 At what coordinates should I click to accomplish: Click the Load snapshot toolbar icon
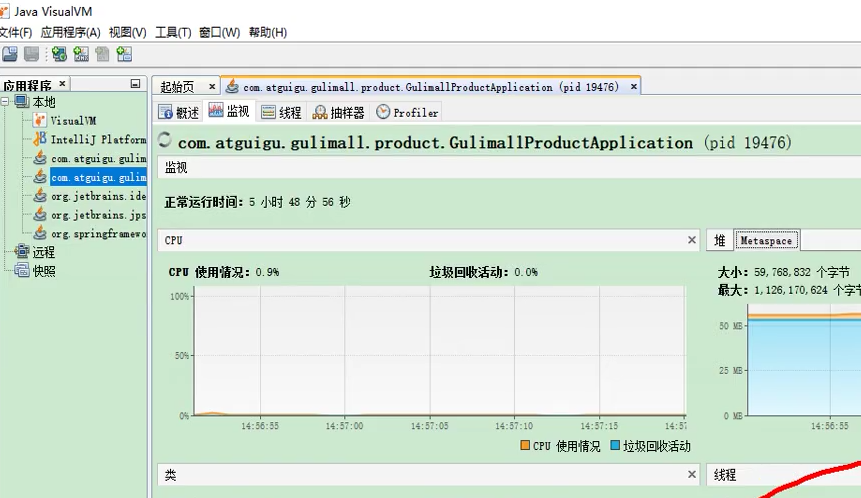(x=9, y=54)
